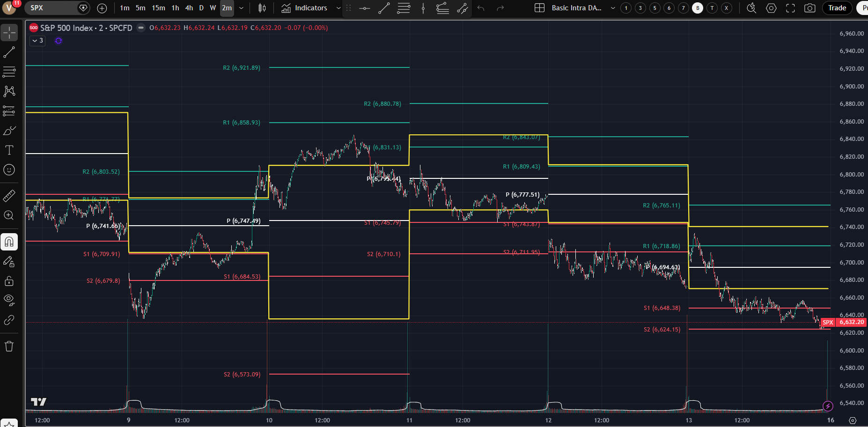Click the SPX symbol search field
This screenshot has width=868, height=427.
pos(51,8)
